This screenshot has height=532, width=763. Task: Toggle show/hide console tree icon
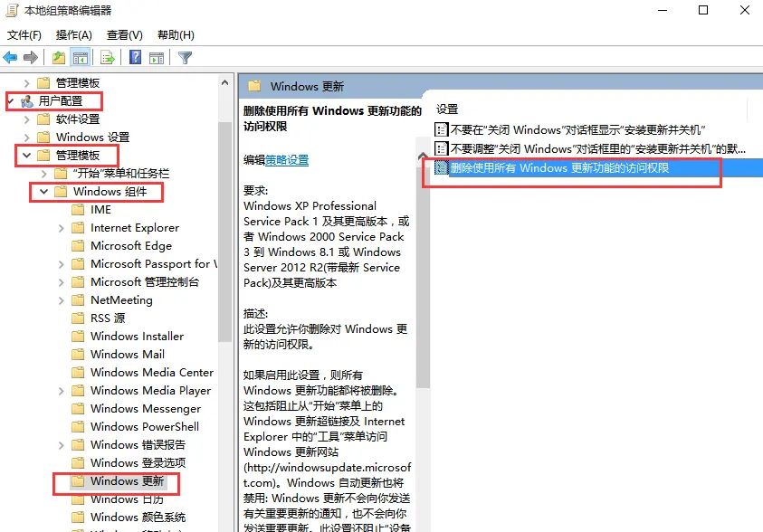click(81, 58)
